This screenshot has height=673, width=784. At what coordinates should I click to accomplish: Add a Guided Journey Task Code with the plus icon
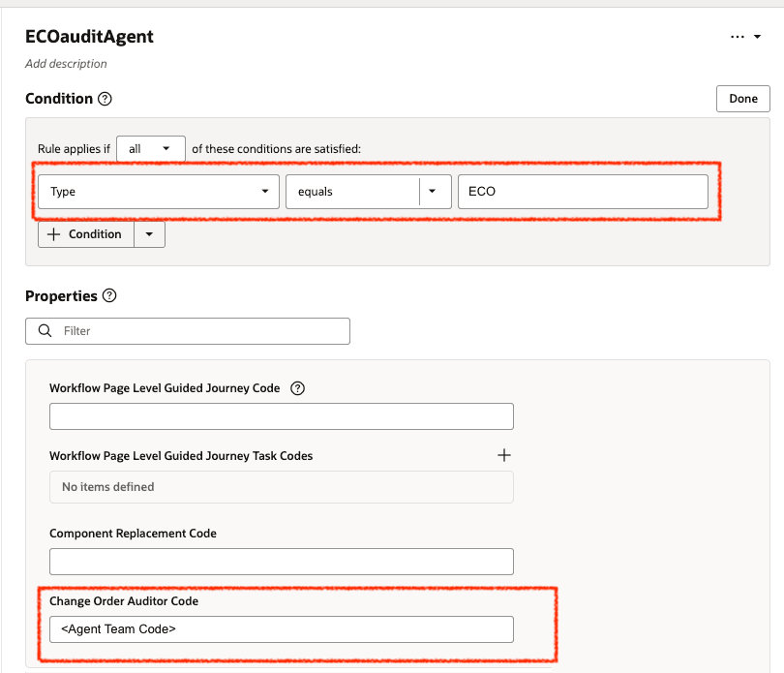tap(504, 454)
